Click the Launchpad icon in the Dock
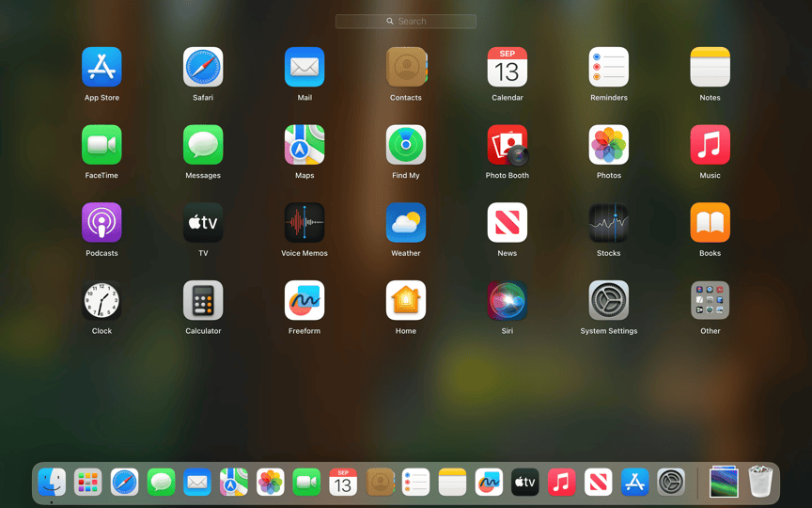Screen dimensions: 812x508 pyautogui.click(x=88, y=482)
